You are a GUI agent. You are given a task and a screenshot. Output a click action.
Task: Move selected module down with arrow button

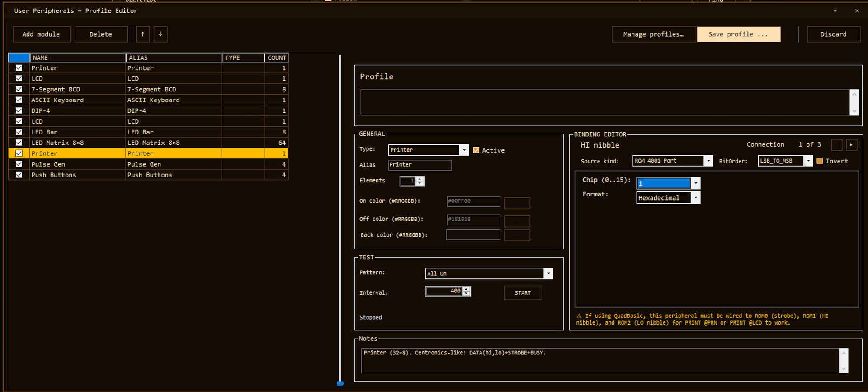160,34
